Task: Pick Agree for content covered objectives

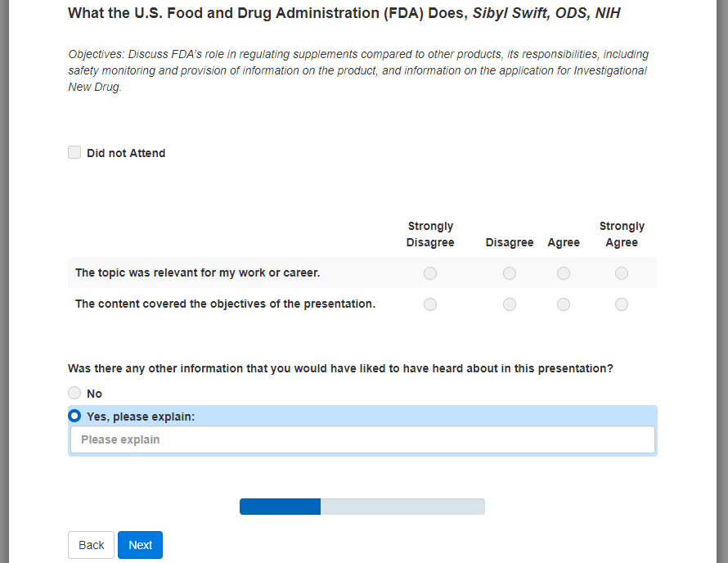Action: click(x=564, y=304)
